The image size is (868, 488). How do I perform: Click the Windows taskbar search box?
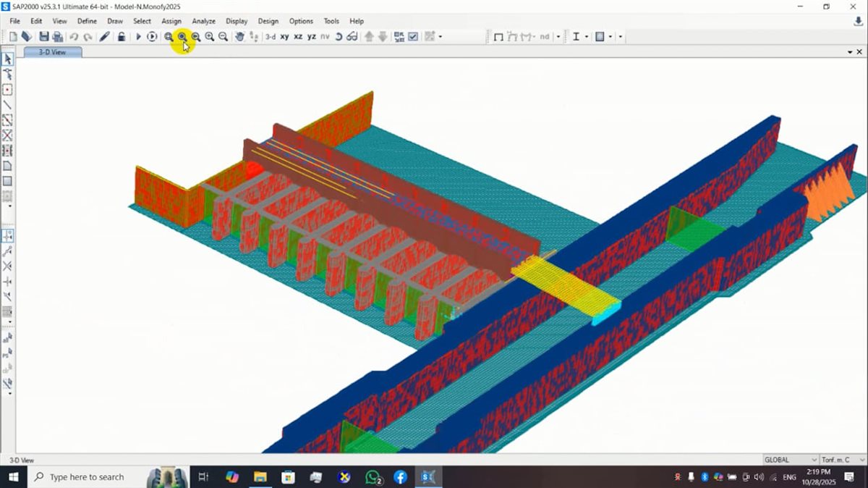[87, 477]
